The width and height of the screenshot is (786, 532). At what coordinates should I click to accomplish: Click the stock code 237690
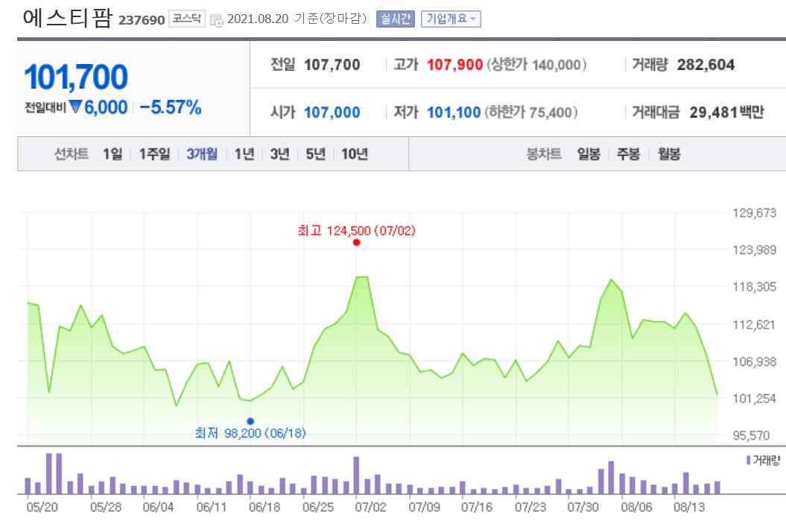coord(142,20)
